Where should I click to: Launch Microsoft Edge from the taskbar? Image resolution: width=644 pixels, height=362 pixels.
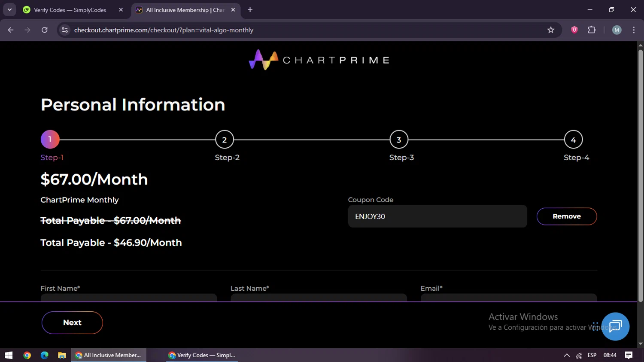45,355
